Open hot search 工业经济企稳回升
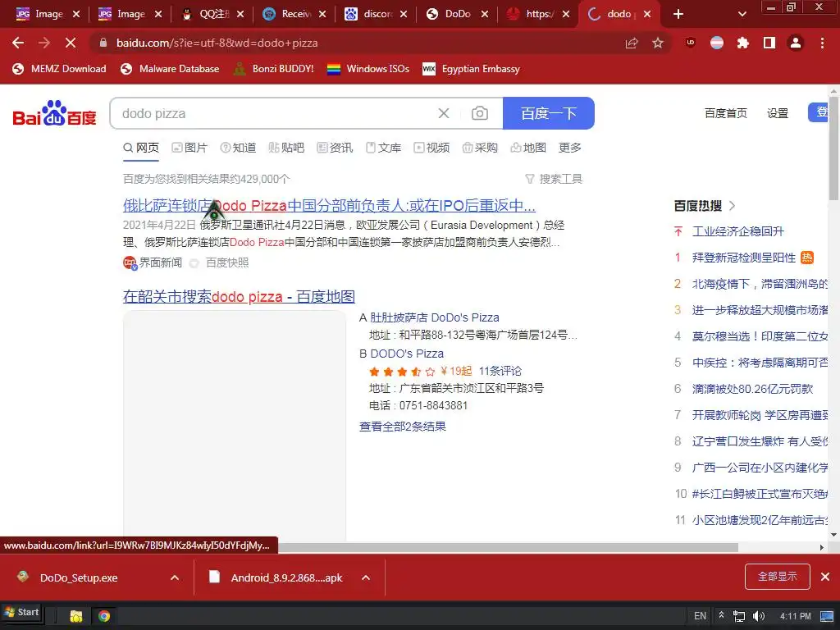Screen dimensions: 840x630 point(737,231)
